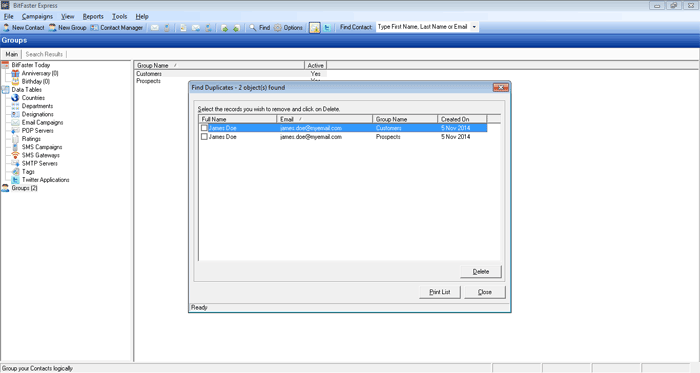Open Options via the gear icon
Screen dimensions: 700x373
288,28
